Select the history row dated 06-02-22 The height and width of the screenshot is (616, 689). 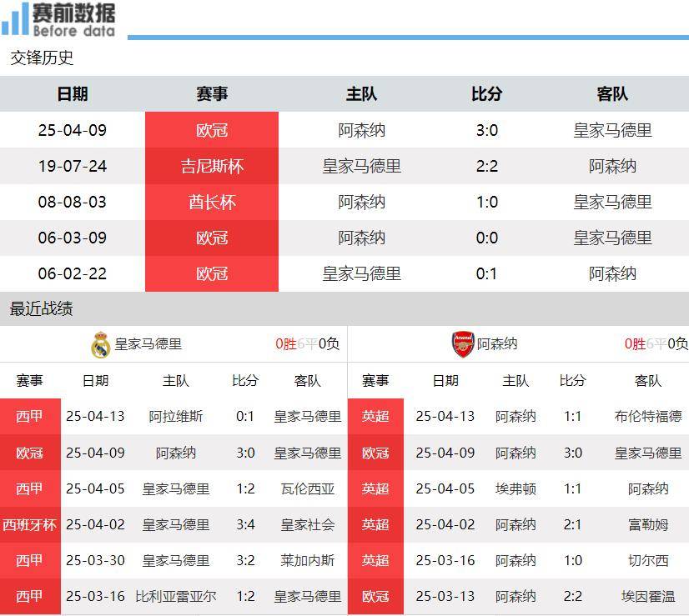coord(344,273)
